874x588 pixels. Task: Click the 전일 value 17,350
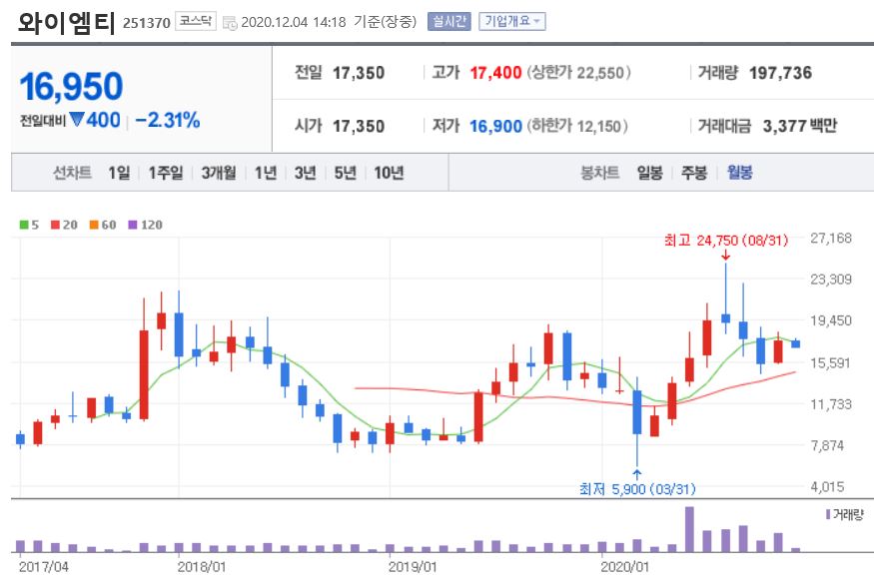pos(359,73)
